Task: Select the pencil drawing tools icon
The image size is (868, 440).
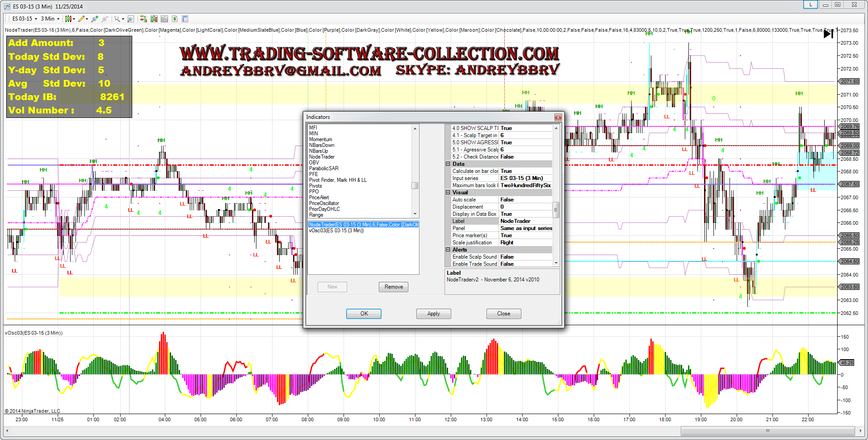Action: 81,19
